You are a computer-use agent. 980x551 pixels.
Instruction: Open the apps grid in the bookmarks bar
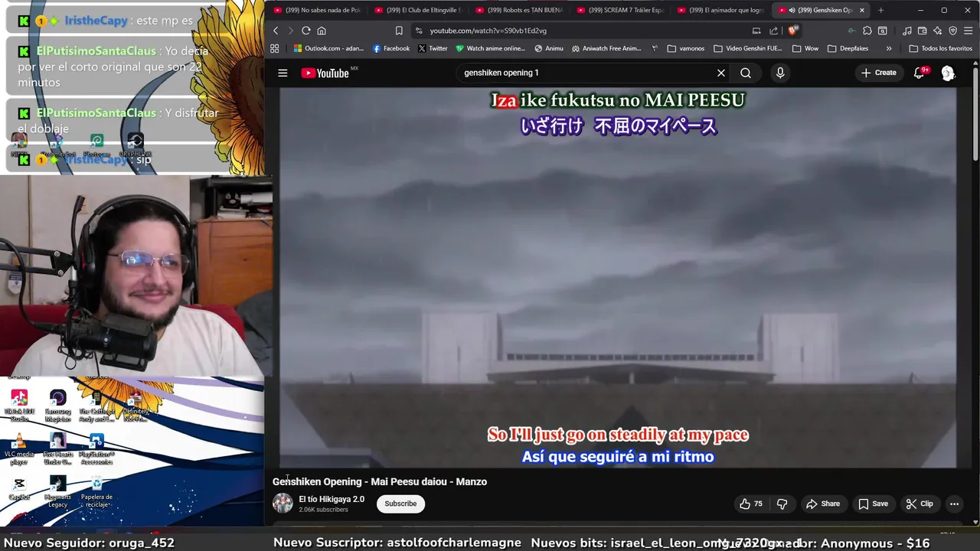275,48
